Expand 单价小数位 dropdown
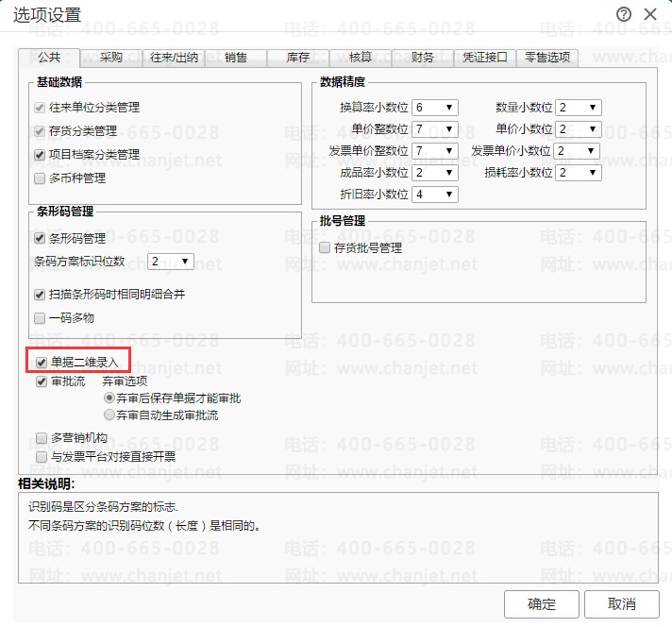 (x=579, y=129)
